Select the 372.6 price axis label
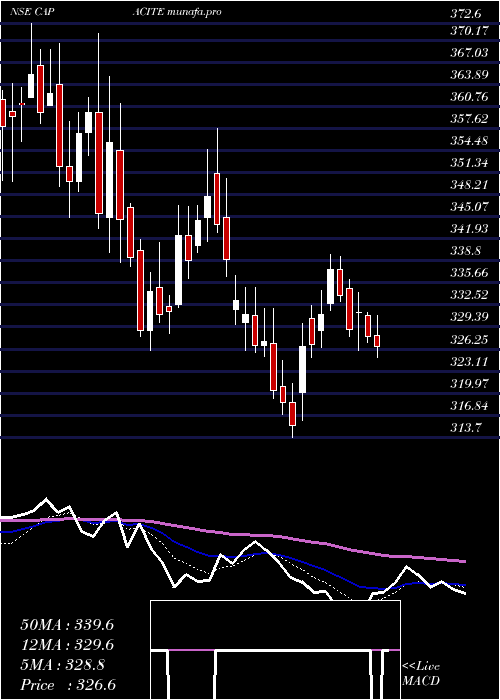 466,14
